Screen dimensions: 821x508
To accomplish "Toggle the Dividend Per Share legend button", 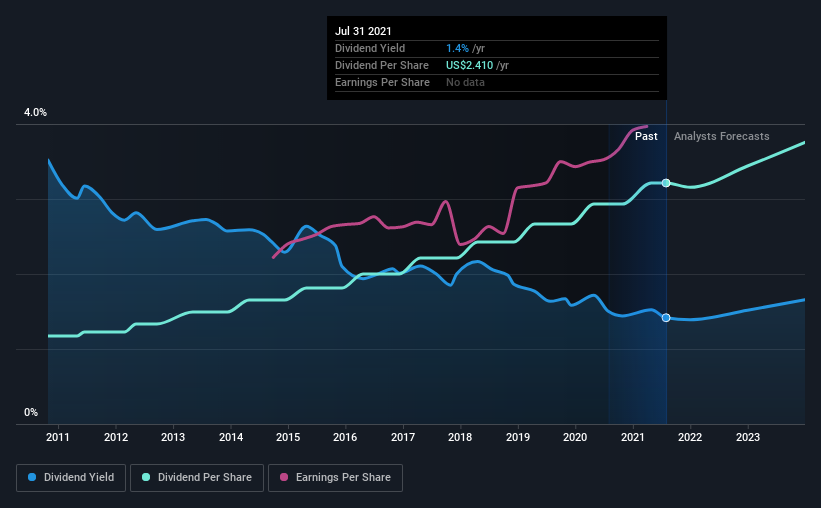I will [x=197, y=478].
